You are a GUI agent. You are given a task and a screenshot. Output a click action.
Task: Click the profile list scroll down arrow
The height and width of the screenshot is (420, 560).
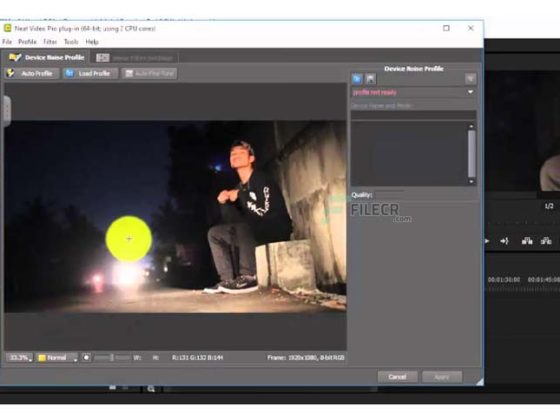click(471, 181)
